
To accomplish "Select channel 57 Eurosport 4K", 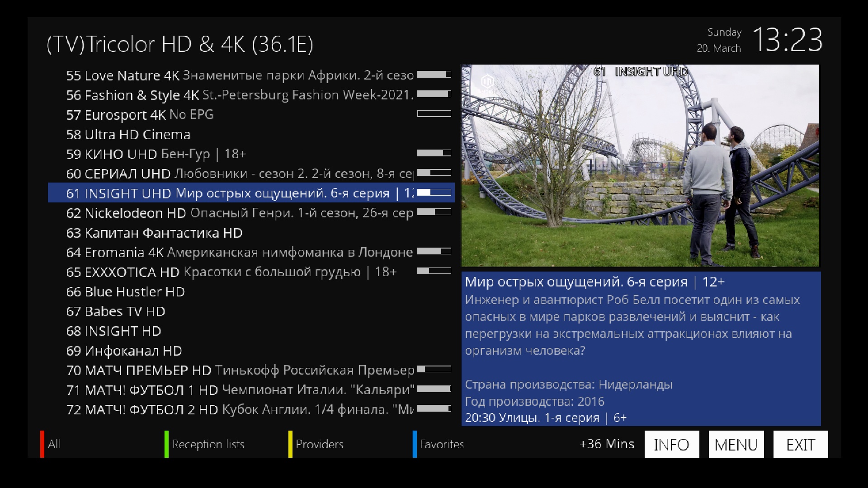I will pyautogui.click(x=251, y=114).
